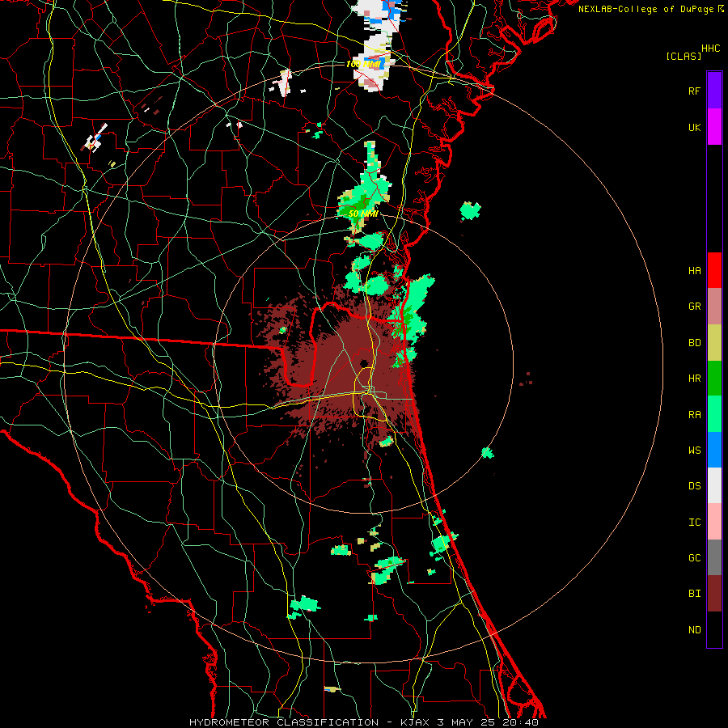Click the DS legend label
This screenshot has height=728, width=728.
[x=694, y=485]
